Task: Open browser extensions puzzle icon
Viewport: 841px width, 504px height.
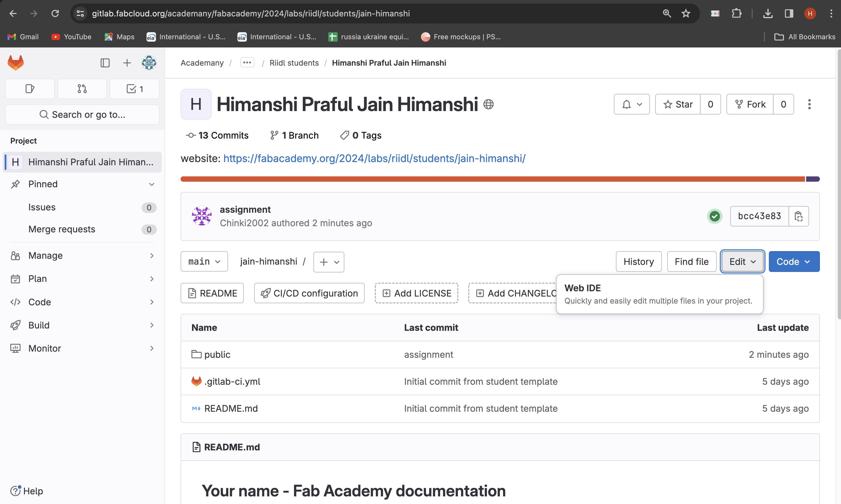Action: [x=736, y=13]
